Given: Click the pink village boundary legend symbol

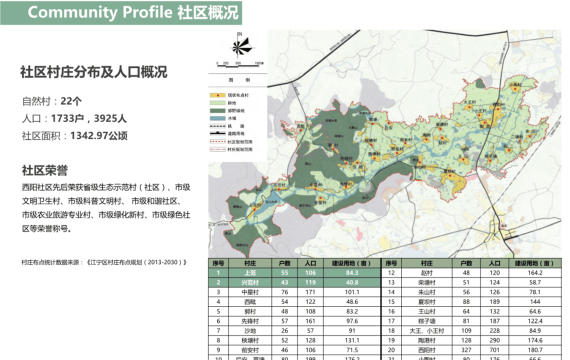Looking at the screenshot, I should (217, 149).
